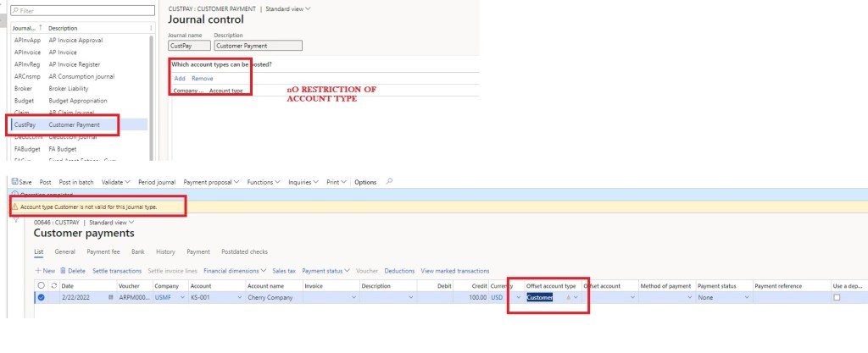Click the plus icon for New line
The image size is (868, 353).
pos(37,271)
